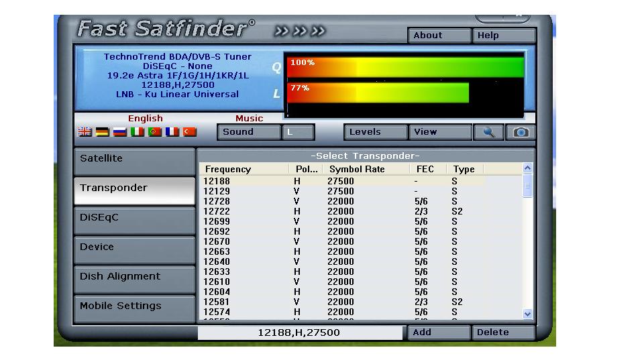644x362 pixels.
Task: Click the 19.2e Astra satellite info line
Action: (178, 76)
